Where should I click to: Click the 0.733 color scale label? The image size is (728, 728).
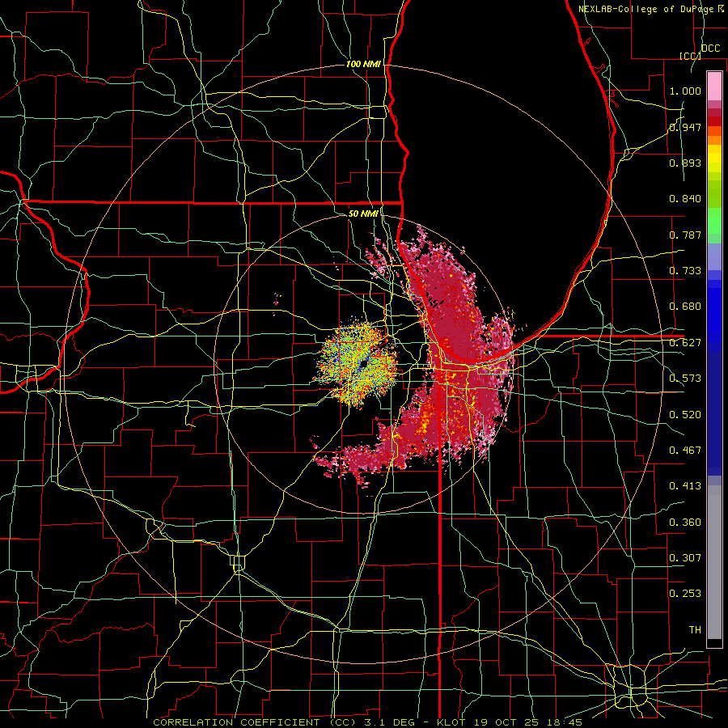[x=685, y=271]
